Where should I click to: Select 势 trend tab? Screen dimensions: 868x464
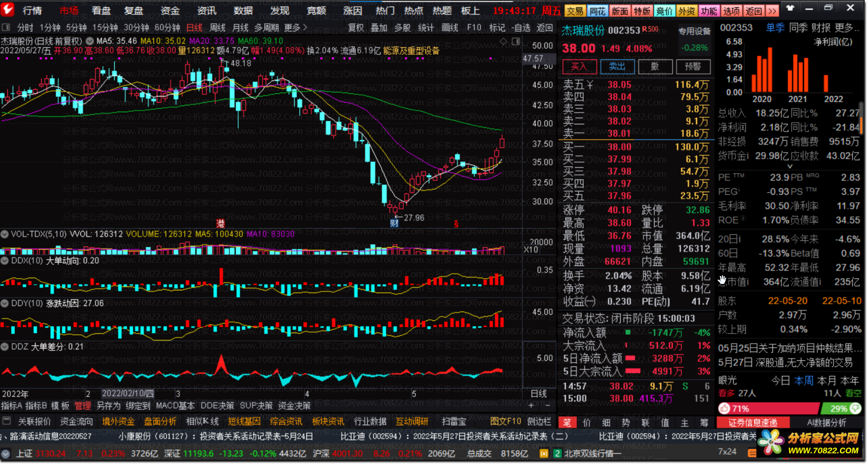point(626,423)
